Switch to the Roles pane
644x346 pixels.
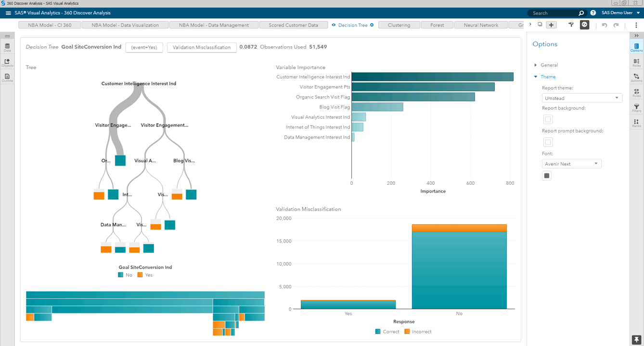coord(636,63)
